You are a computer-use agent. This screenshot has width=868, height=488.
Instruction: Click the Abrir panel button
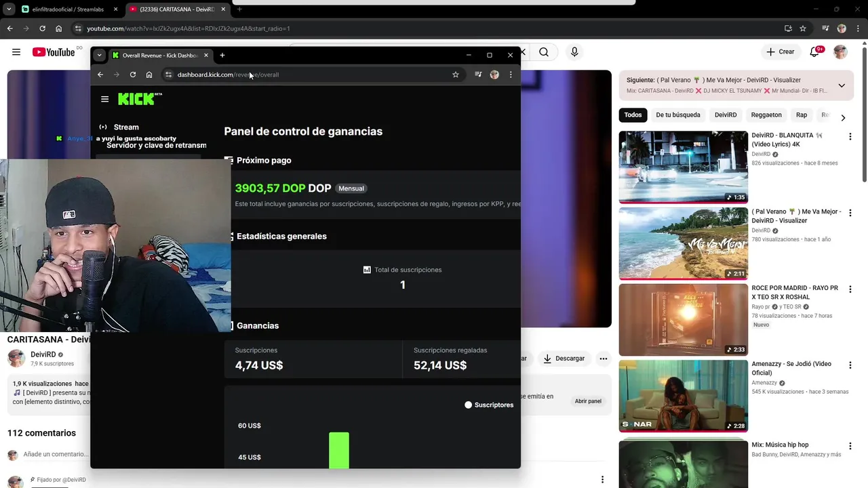(588, 401)
